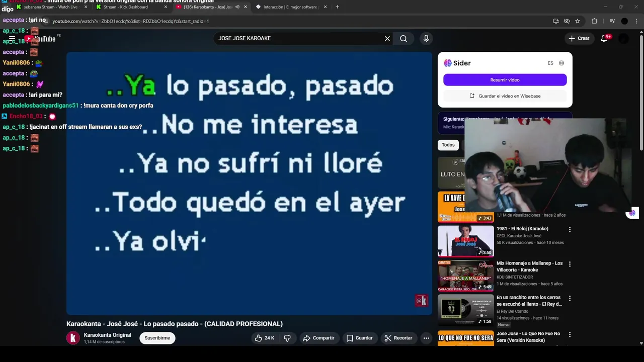Open 1981 - El Reloj (Karaoke) title
The width and height of the screenshot is (644, 362).
click(522, 229)
